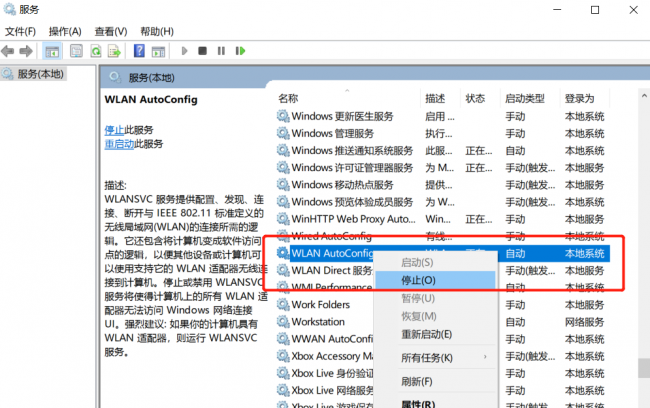Toggle the show/hide console tree icon

pos(52,51)
